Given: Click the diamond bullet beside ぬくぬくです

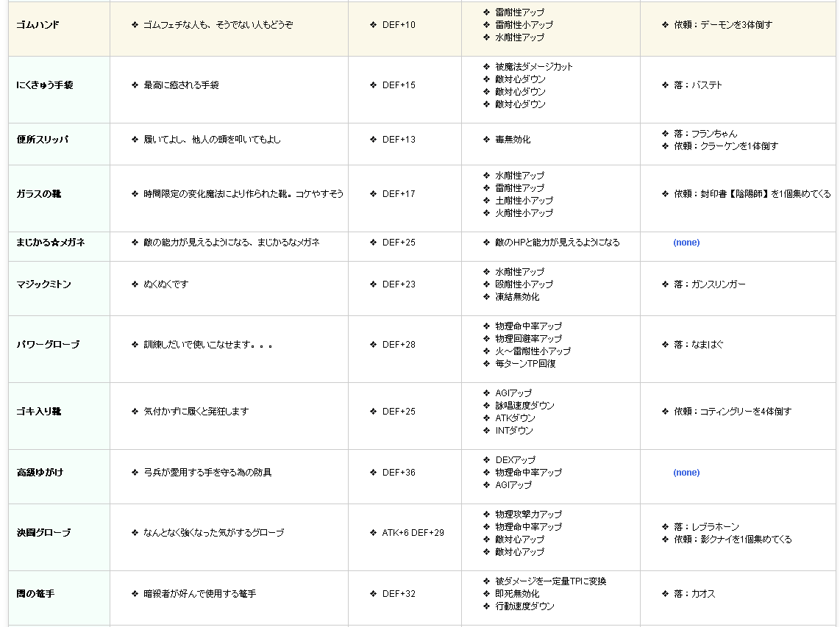Looking at the screenshot, I should coord(135,284).
